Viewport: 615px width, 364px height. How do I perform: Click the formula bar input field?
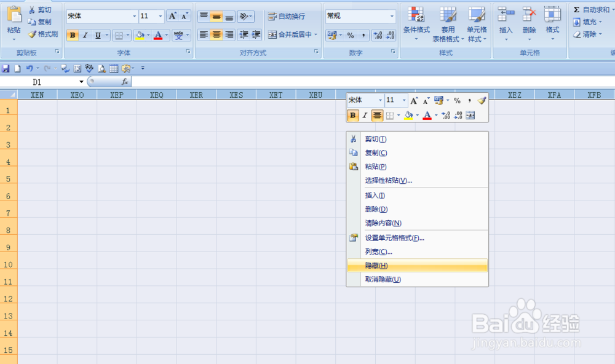tap(373, 82)
